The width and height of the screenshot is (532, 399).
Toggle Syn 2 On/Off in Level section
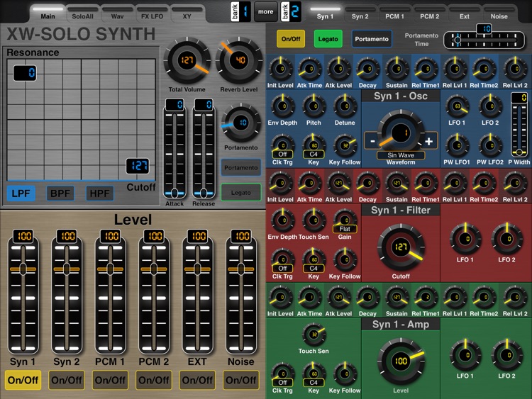coord(67,380)
